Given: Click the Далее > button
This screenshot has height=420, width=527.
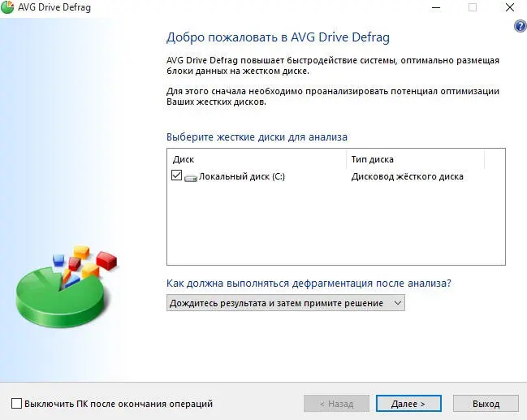Looking at the screenshot, I should pos(408,403).
